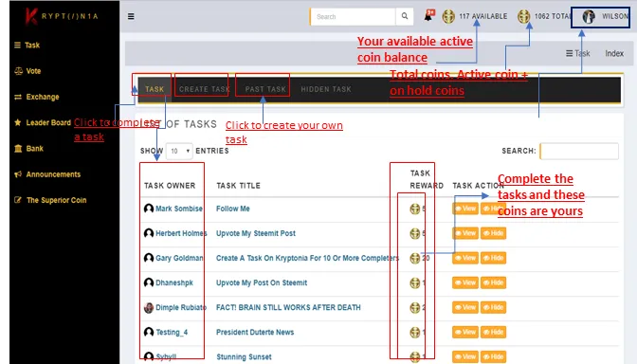
Task: Sort by Task Title column header
Action: point(238,186)
